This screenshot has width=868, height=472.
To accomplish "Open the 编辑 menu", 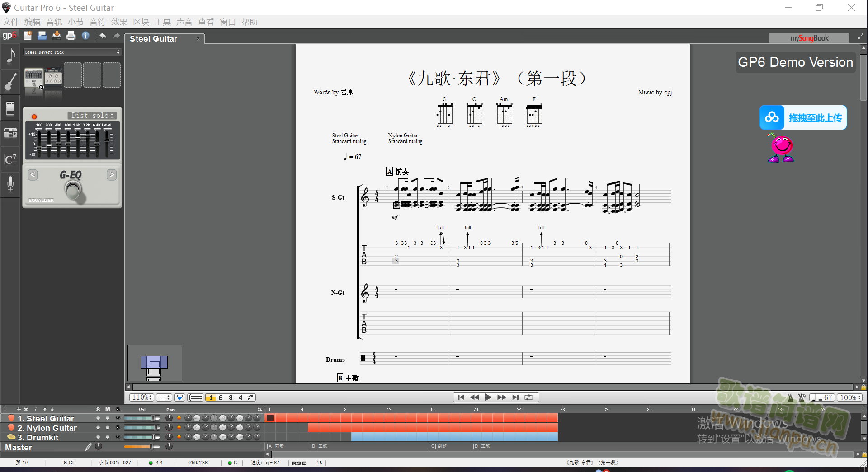I will (x=33, y=22).
